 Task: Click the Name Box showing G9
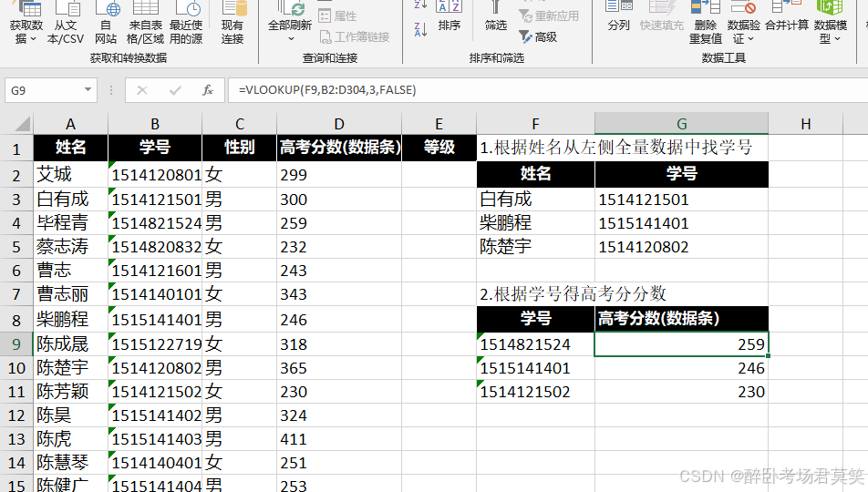pyautogui.click(x=45, y=90)
